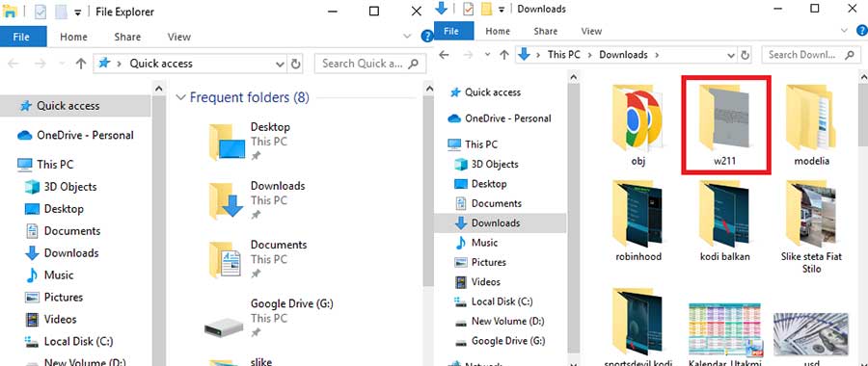Select Google Drive (G:) frequent folder

point(269,319)
